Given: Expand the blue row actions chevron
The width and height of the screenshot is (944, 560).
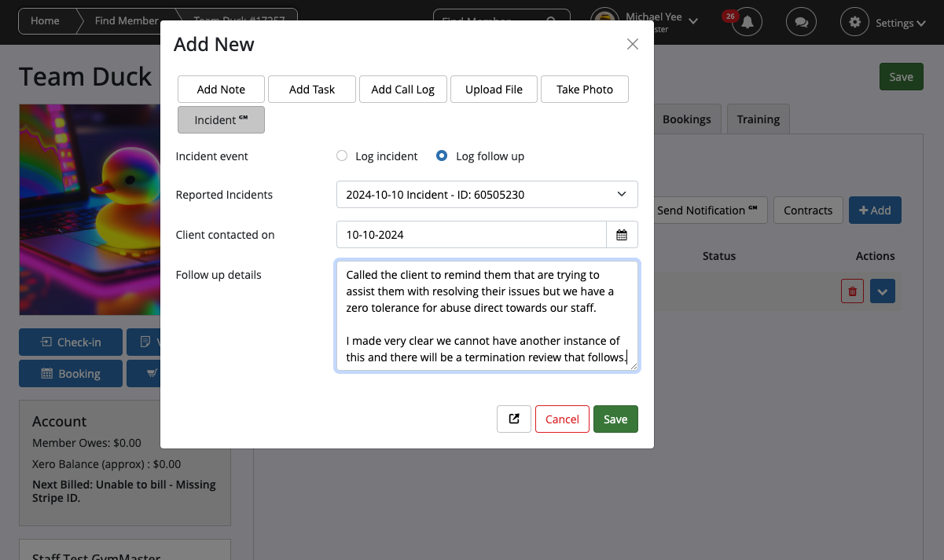Looking at the screenshot, I should [882, 291].
